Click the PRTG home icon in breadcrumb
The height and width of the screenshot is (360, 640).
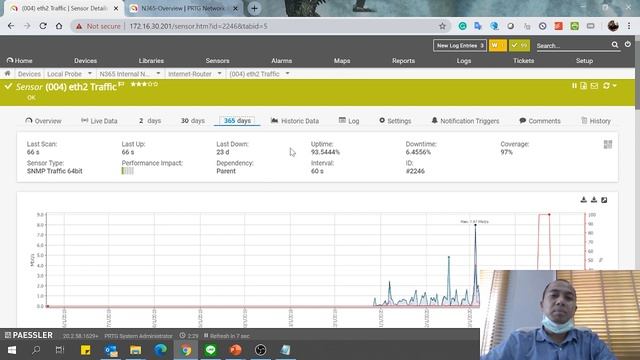[x=7, y=73]
